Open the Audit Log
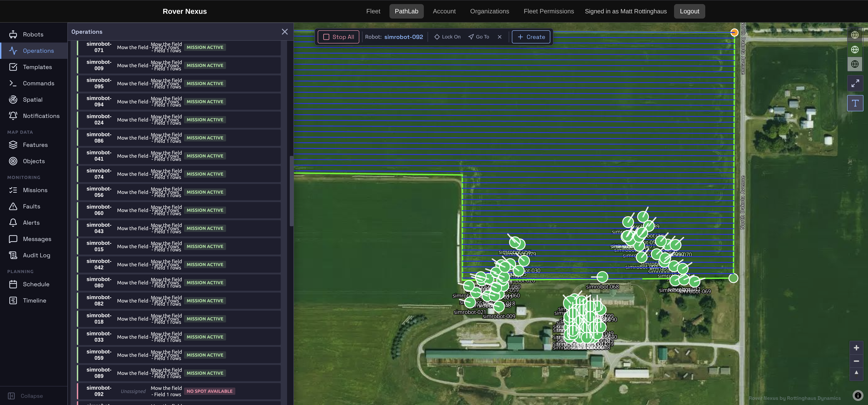 point(34,255)
